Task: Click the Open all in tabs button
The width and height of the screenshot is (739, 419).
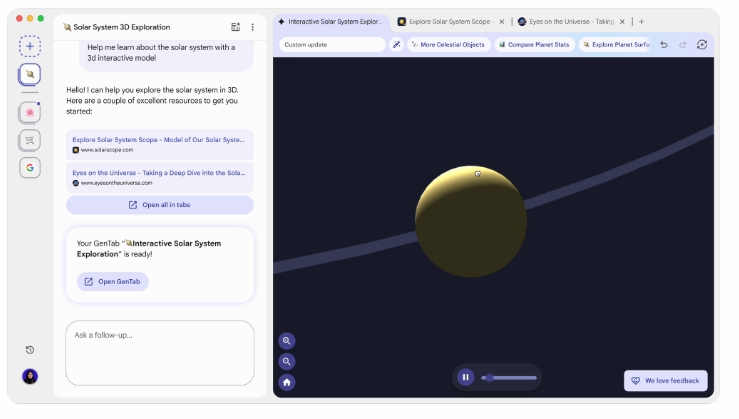Action: pyautogui.click(x=160, y=205)
